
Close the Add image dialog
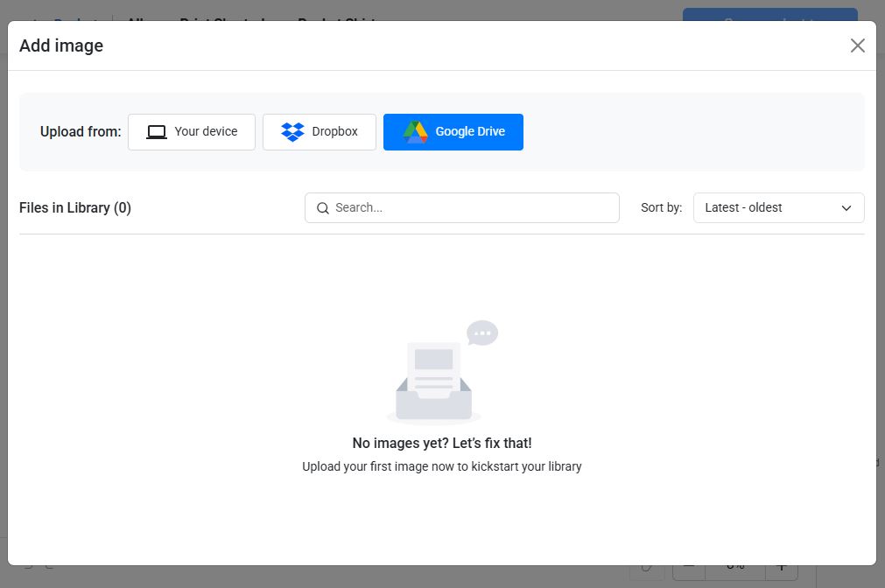click(x=857, y=45)
